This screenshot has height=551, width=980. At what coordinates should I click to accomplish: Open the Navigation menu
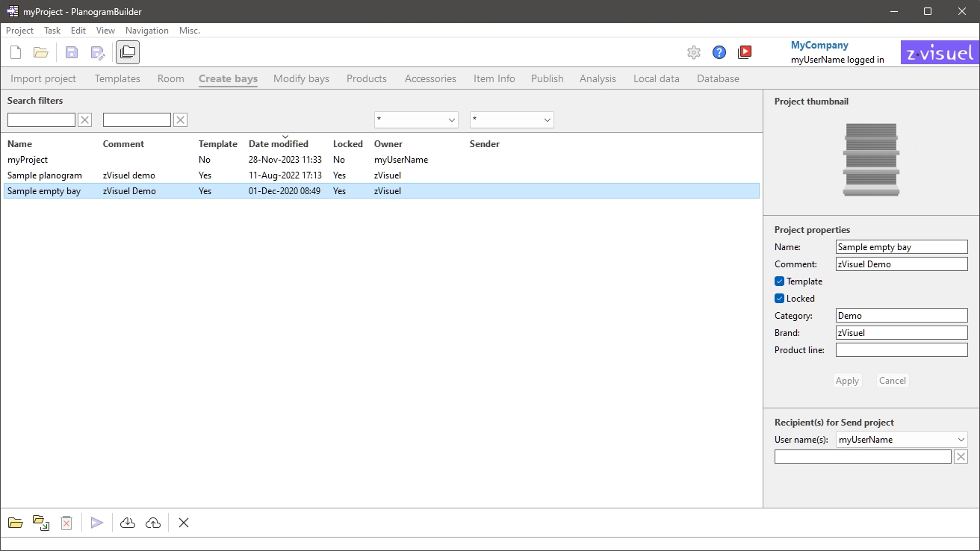click(147, 31)
